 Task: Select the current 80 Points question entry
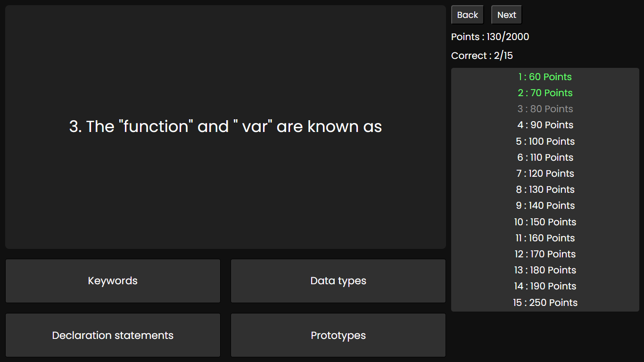[545, 109]
